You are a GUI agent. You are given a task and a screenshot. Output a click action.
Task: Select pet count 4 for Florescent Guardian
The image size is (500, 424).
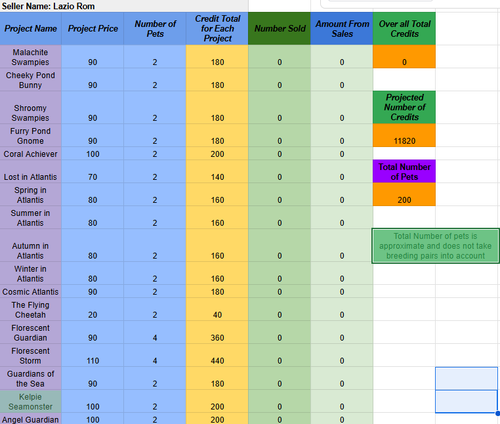click(x=155, y=332)
